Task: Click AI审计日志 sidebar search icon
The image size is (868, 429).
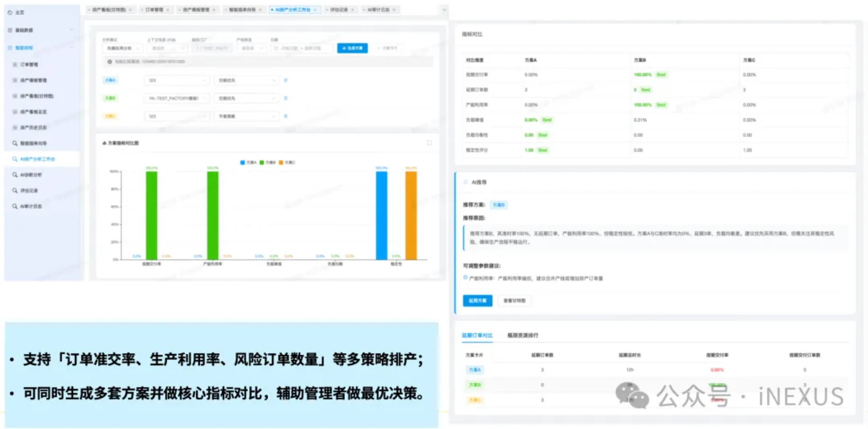Action: (x=15, y=206)
